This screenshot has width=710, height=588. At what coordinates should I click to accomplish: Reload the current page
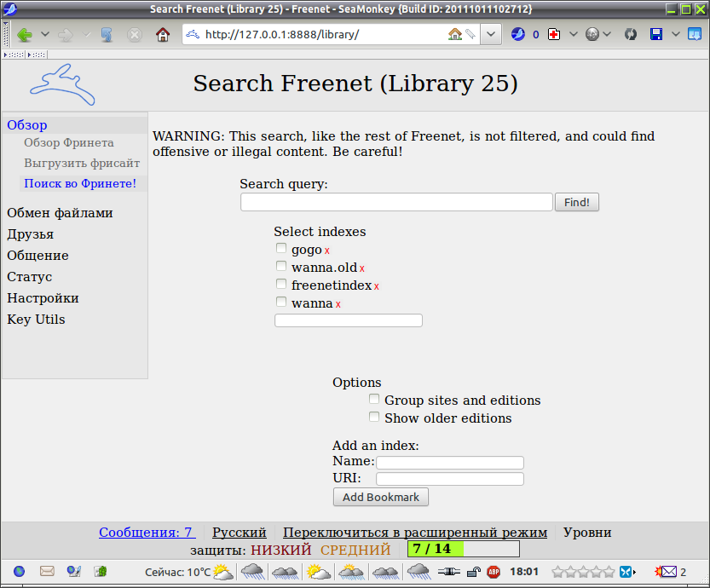click(x=107, y=34)
